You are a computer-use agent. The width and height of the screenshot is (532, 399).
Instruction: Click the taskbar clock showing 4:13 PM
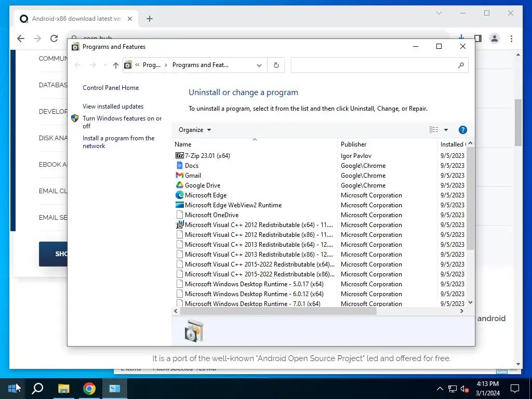(x=487, y=389)
